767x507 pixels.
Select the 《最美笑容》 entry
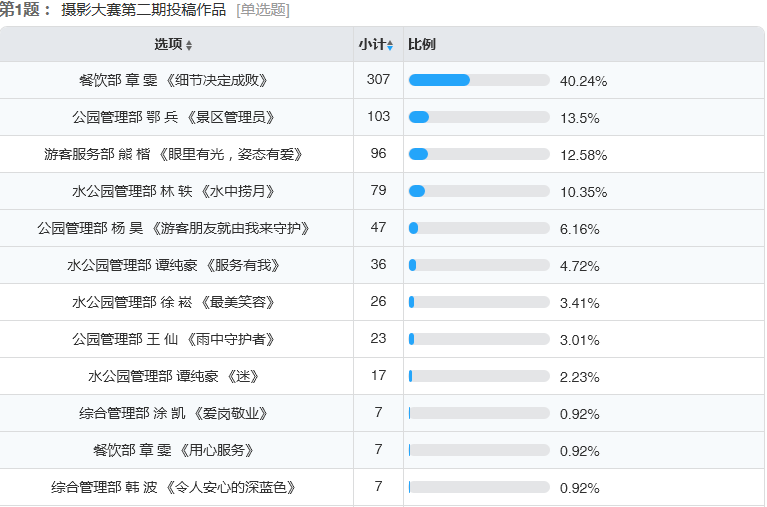pyautogui.click(x=174, y=302)
